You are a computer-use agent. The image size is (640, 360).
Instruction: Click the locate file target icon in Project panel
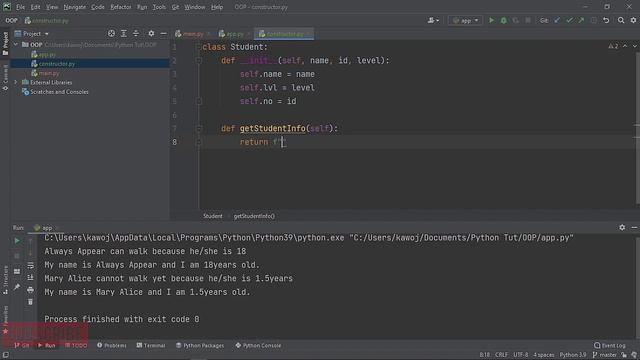coord(111,33)
